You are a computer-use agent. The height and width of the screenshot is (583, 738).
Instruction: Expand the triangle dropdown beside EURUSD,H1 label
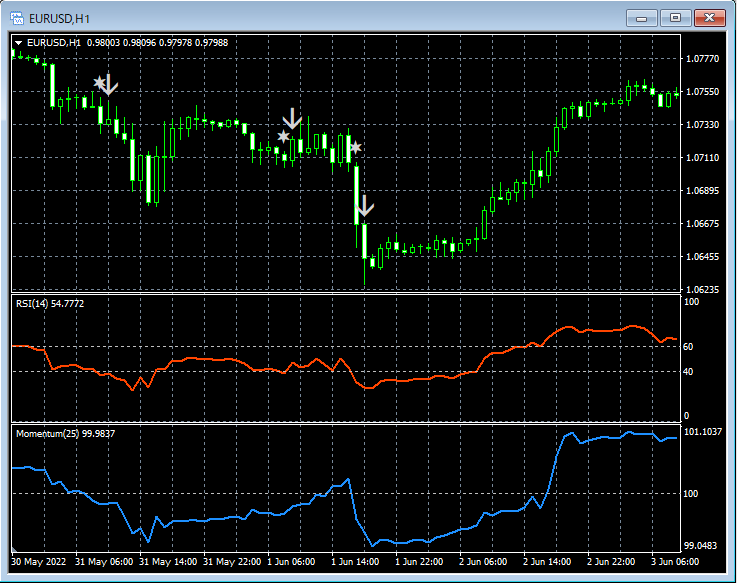(18, 43)
